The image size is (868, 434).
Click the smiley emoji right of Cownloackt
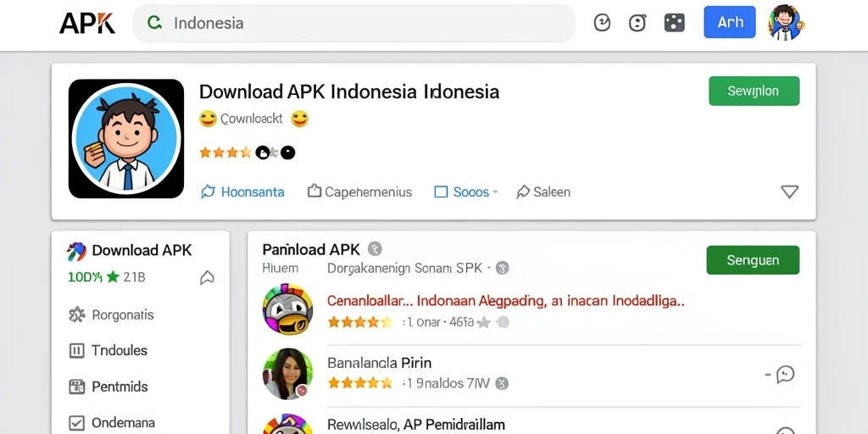[299, 119]
